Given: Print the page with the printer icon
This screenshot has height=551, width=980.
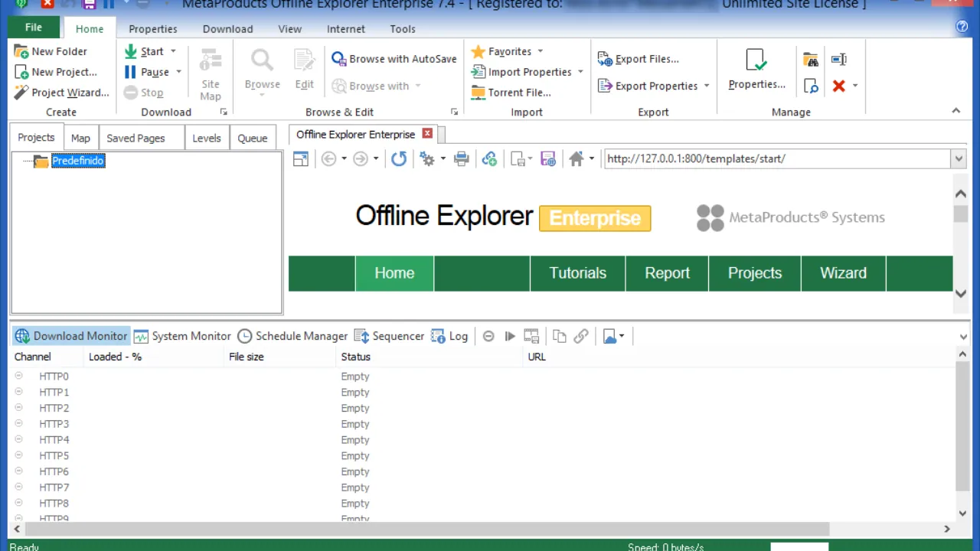Looking at the screenshot, I should 461,158.
